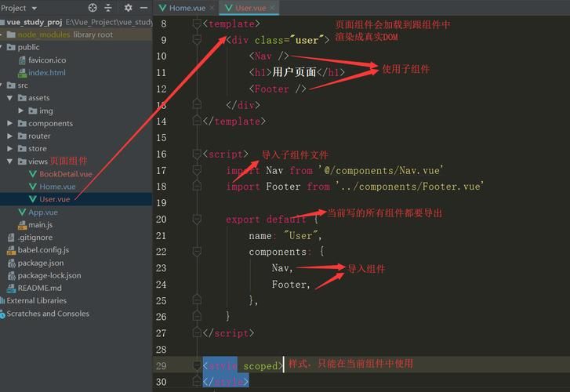
Task: Click the vue_study_proj root folder
Action: tap(34, 22)
